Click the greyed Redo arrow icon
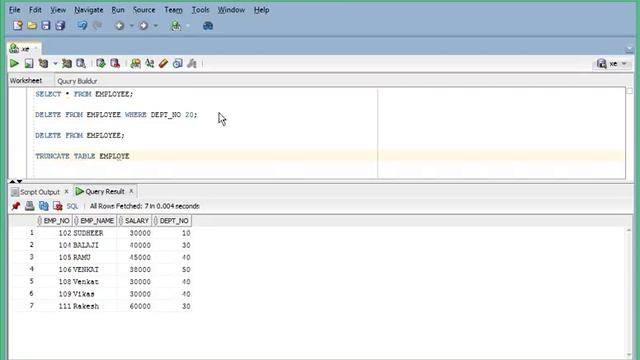640x360 pixels. (x=97, y=26)
